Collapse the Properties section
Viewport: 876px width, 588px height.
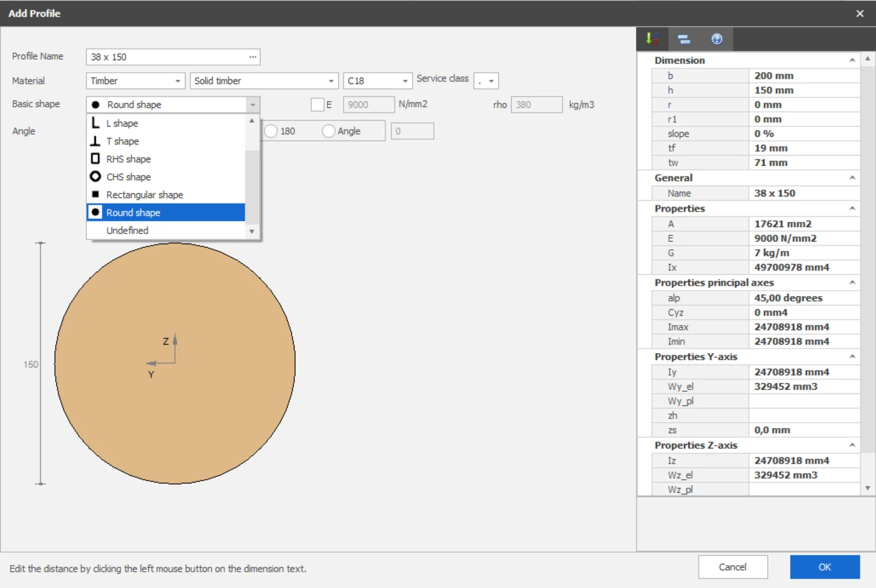852,209
